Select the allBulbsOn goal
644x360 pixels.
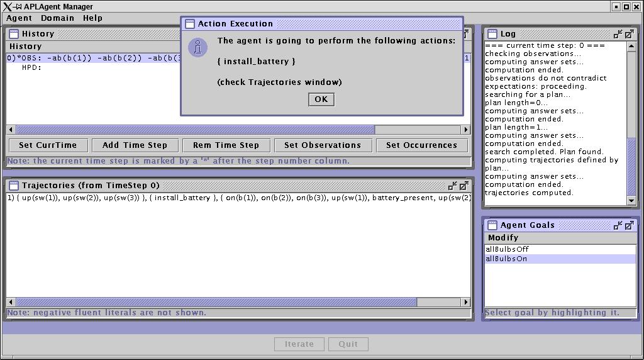506,259
